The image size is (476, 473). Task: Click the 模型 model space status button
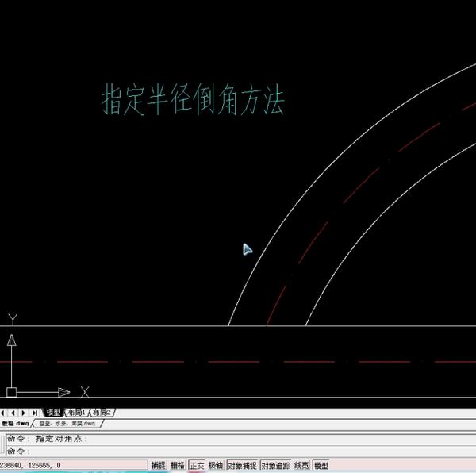321,465
